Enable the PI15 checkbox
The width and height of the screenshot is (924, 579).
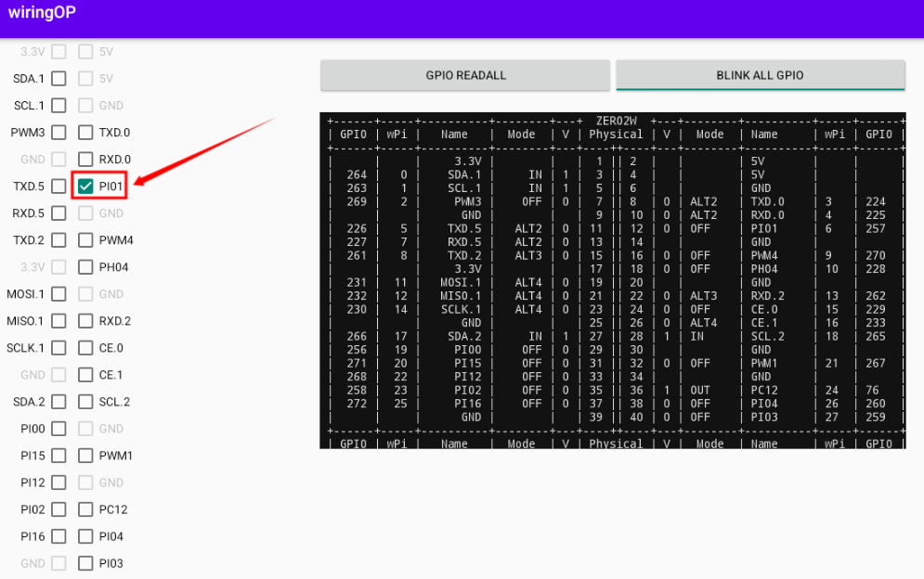[x=59, y=456]
